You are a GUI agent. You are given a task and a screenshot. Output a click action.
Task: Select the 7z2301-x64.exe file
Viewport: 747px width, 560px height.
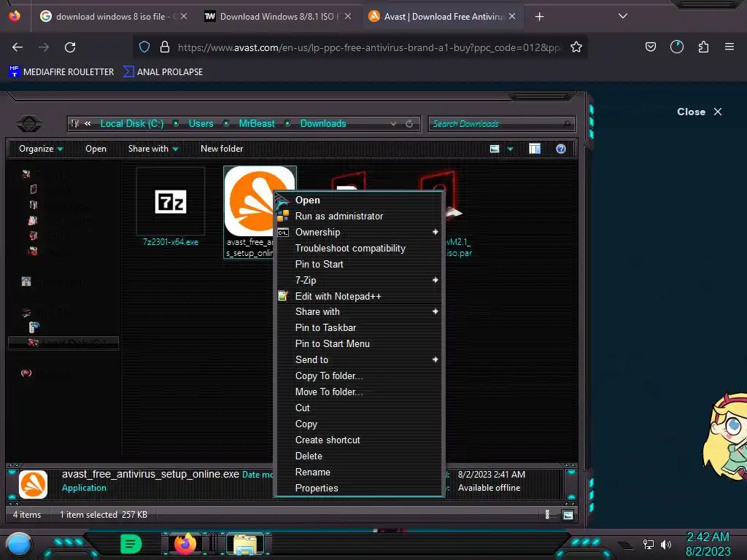(171, 206)
